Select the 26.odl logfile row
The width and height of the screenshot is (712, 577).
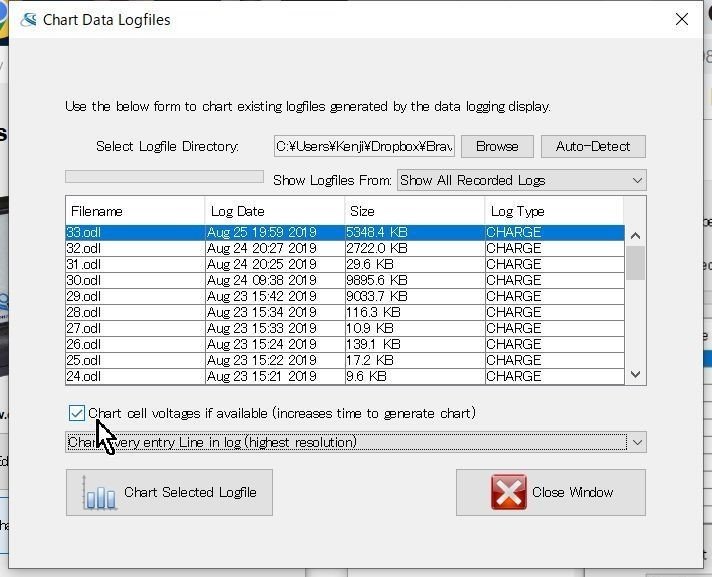pos(345,344)
